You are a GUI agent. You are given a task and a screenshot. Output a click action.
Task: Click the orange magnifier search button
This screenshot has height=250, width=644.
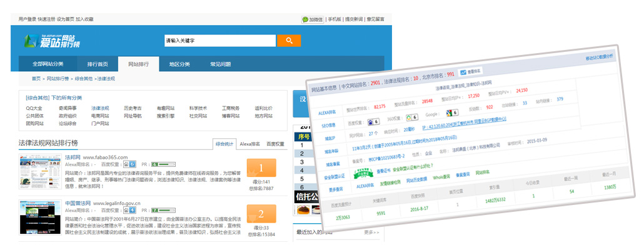point(289,41)
